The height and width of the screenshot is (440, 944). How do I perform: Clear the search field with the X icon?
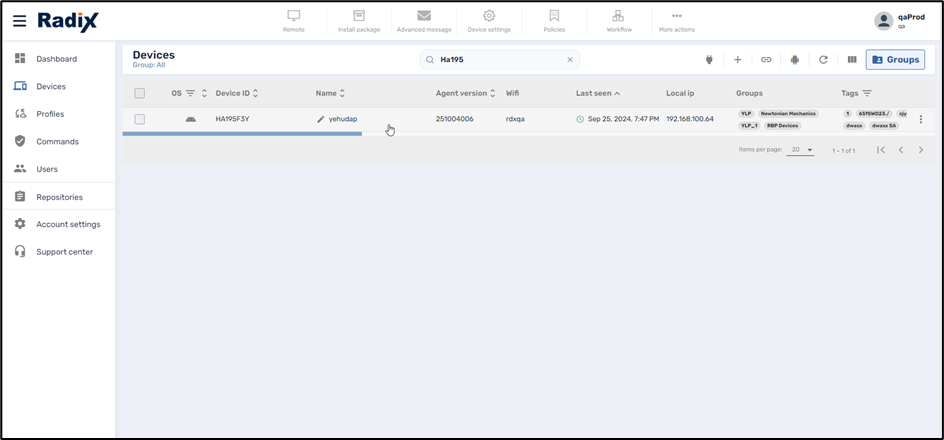tap(570, 60)
